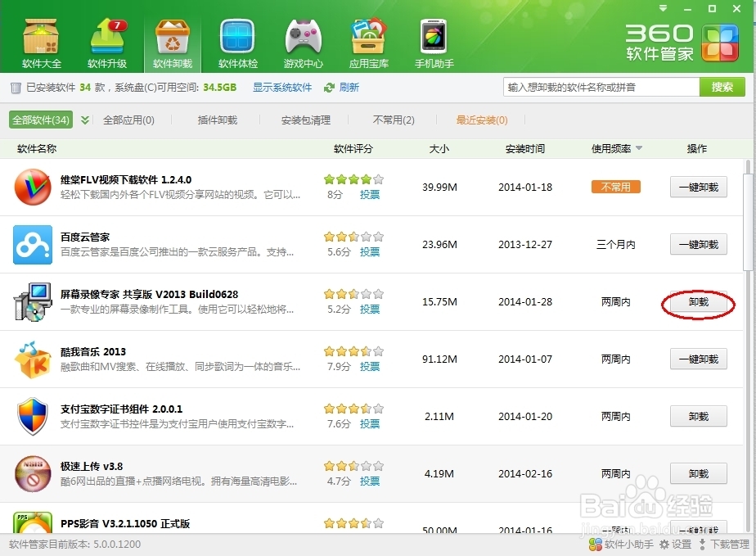
Task: Click the star rating of 百度云管家
Action: point(354,237)
